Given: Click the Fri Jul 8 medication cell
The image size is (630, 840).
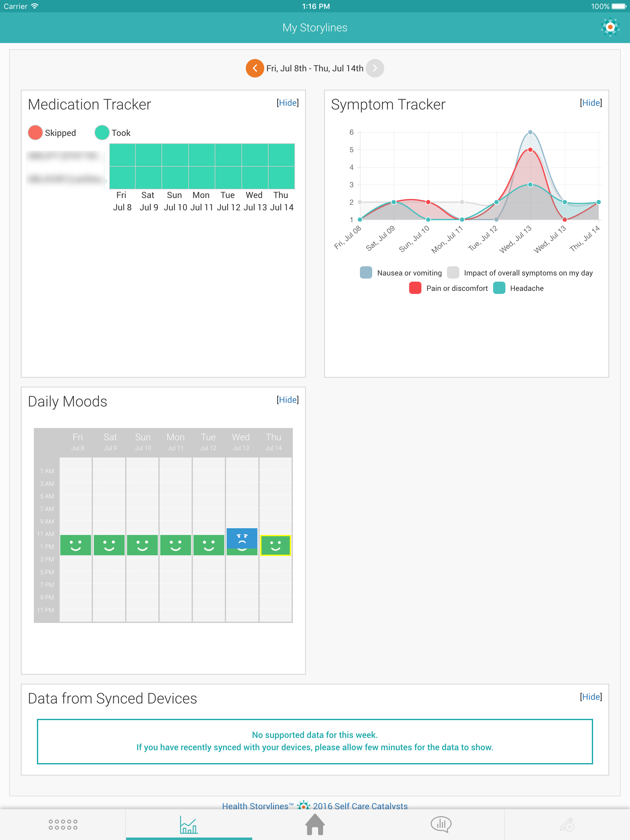Looking at the screenshot, I should coord(122,155).
